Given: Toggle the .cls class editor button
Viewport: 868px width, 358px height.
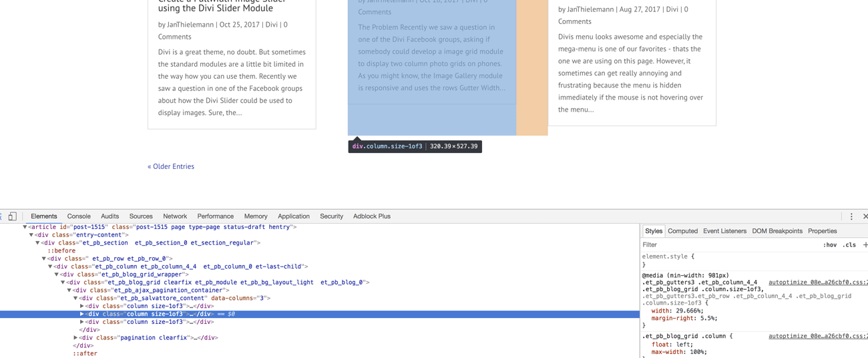Looking at the screenshot, I should [x=849, y=245].
